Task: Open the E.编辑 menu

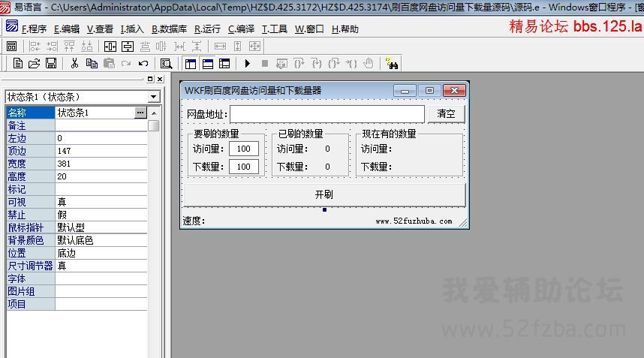Action: tap(67, 29)
